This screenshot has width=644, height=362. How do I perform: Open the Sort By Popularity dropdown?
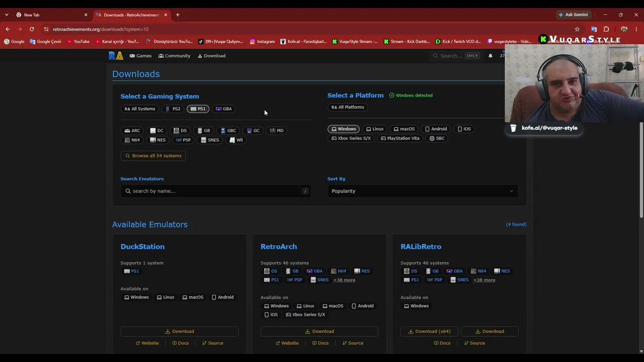pyautogui.click(x=423, y=191)
